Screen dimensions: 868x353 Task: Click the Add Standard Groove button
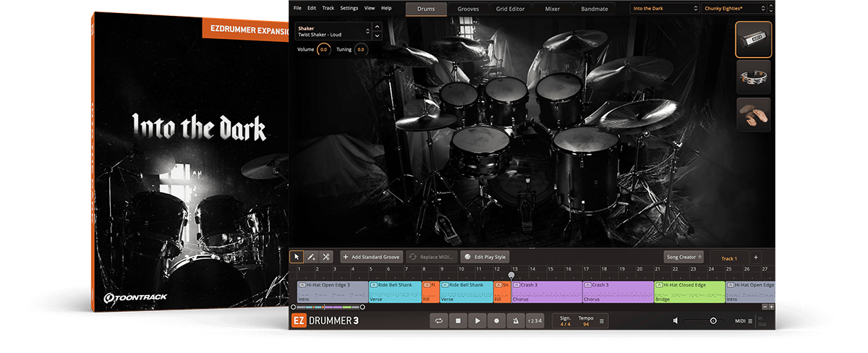point(371,257)
